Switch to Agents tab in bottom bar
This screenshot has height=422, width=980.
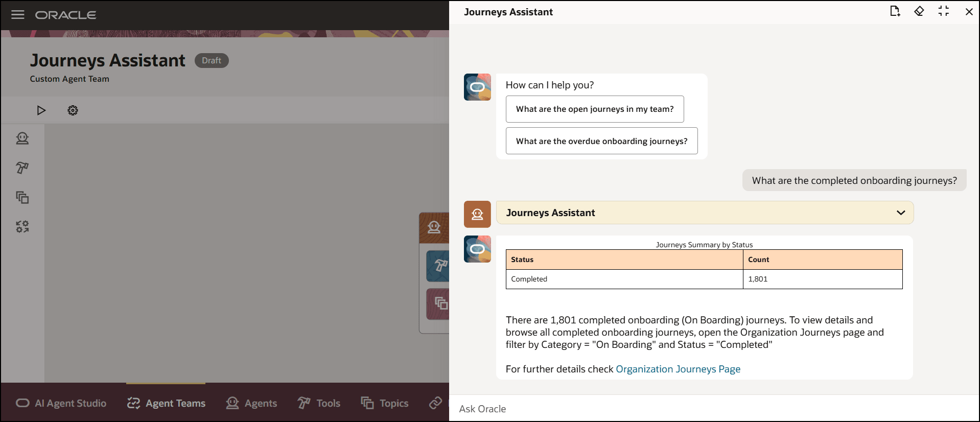(x=251, y=403)
